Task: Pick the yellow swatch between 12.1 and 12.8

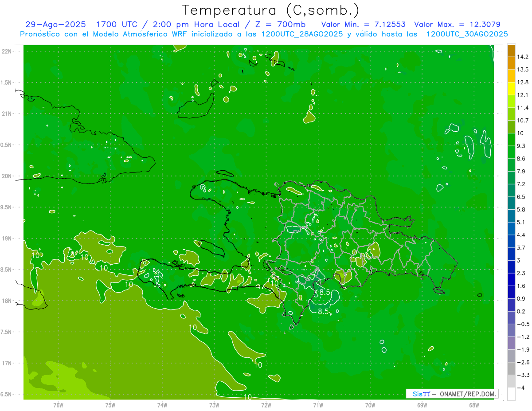Action: tap(511, 89)
